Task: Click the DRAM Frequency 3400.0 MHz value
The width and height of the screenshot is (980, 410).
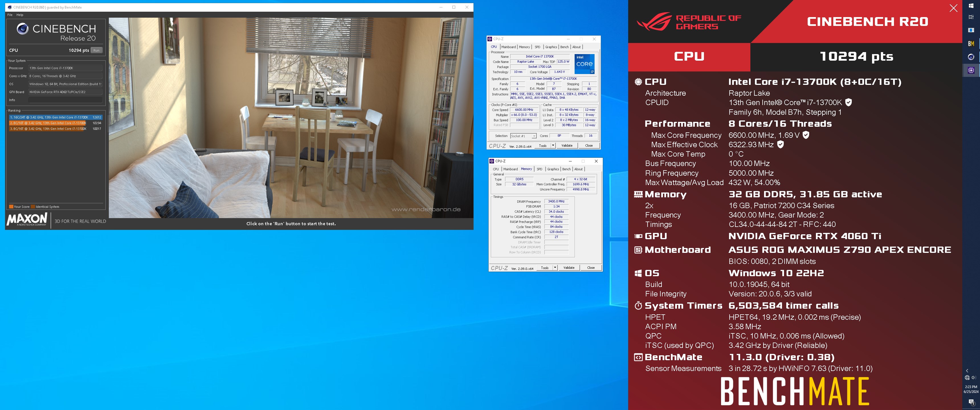Action: (x=556, y=202)
